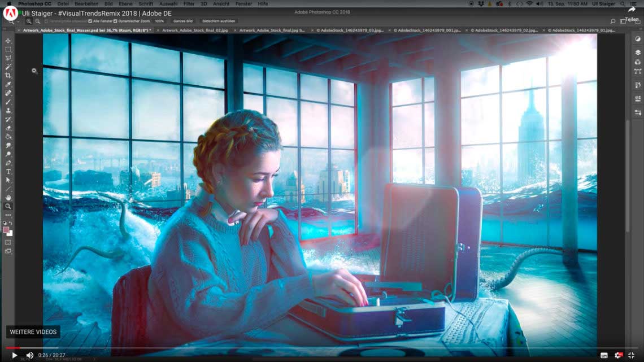
Task: Open the Ebene menu
Action: click(x=125, y=4)
